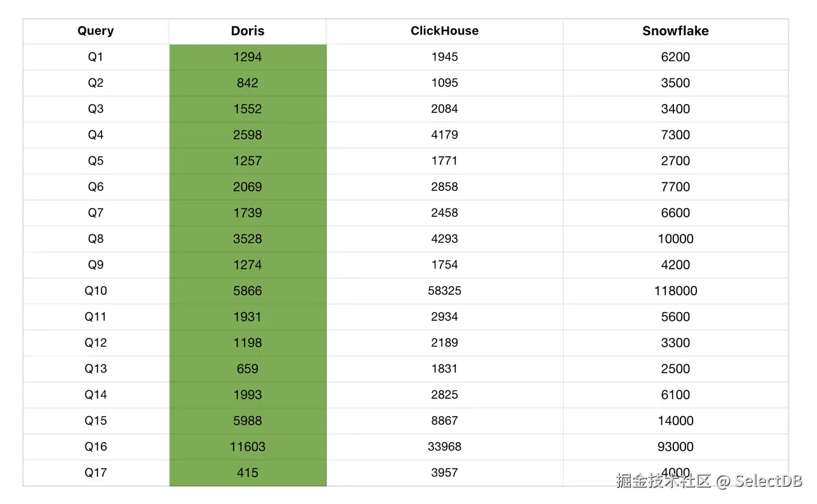Click Doris value 415 green cell
Image resolution: width=817 pixels, height=504 pixels.
pos(248,473)
